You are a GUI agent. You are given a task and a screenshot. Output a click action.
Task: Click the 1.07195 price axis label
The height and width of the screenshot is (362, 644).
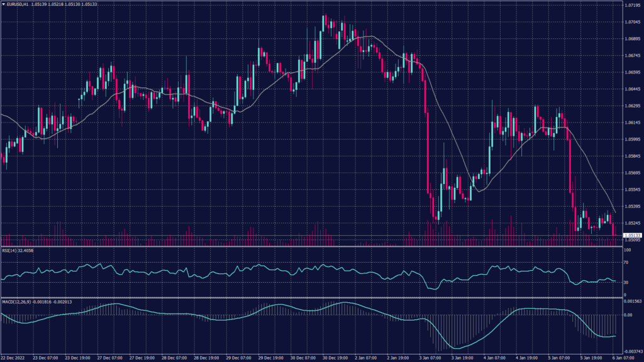click(631, 5)
